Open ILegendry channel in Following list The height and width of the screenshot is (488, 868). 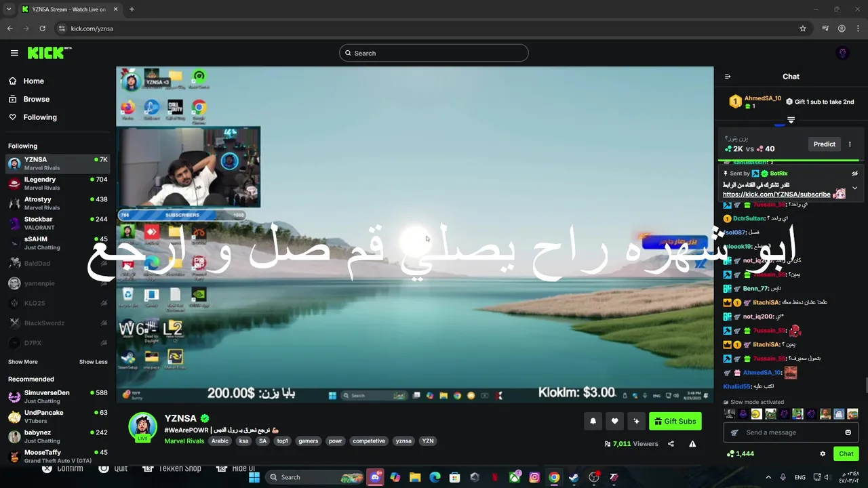pos(57,183)
